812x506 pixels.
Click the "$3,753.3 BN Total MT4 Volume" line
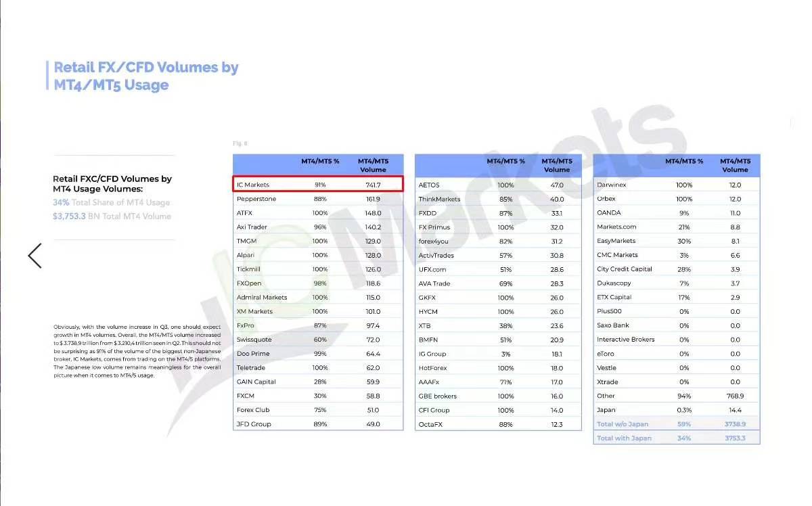pyautogui.click(x=112, y=216)
